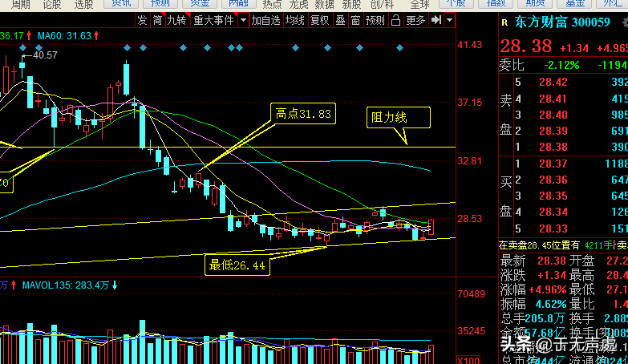Switch to 预测 tab in top bar

coord(160,3)
